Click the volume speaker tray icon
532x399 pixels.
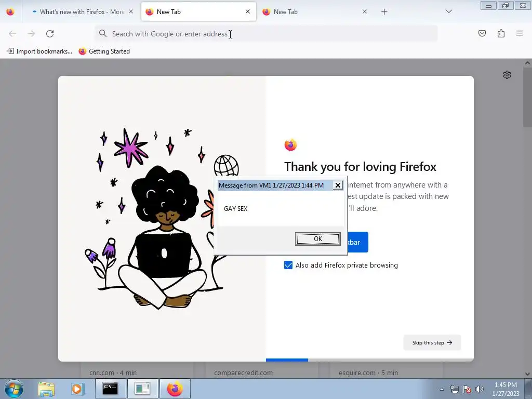(479, 389)
